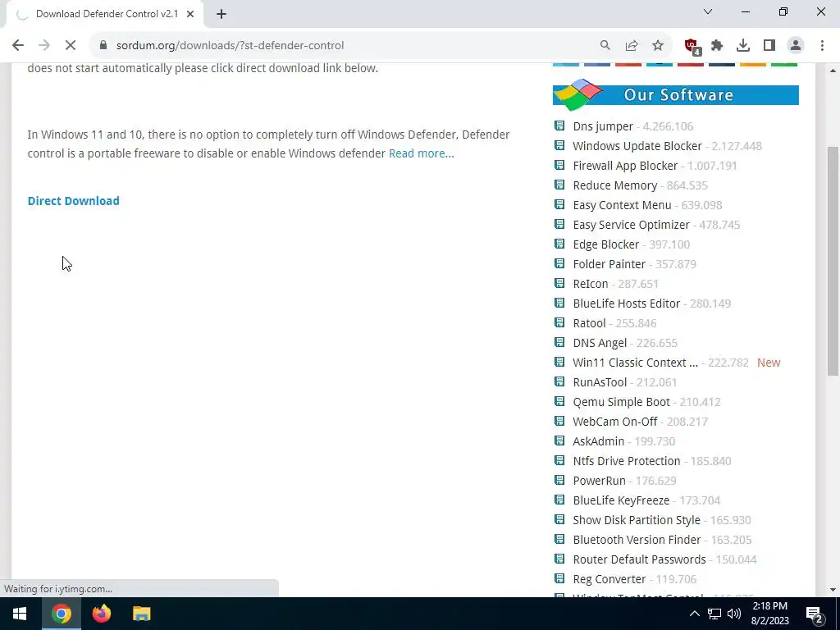The width and height of the screenshot is (840, 630).
Task: Bookmark this page with the star icon
Action: click(x=658, y=46)
